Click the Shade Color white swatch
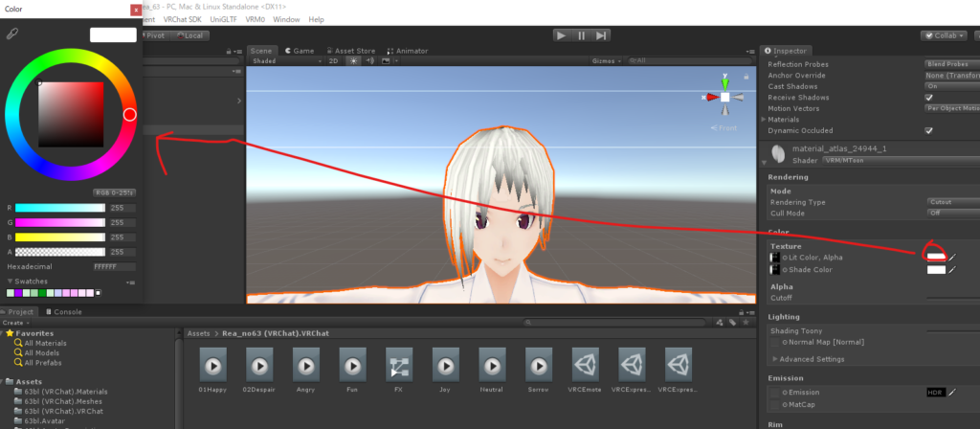Screen dimensions: 980x429 coord(936,269)
